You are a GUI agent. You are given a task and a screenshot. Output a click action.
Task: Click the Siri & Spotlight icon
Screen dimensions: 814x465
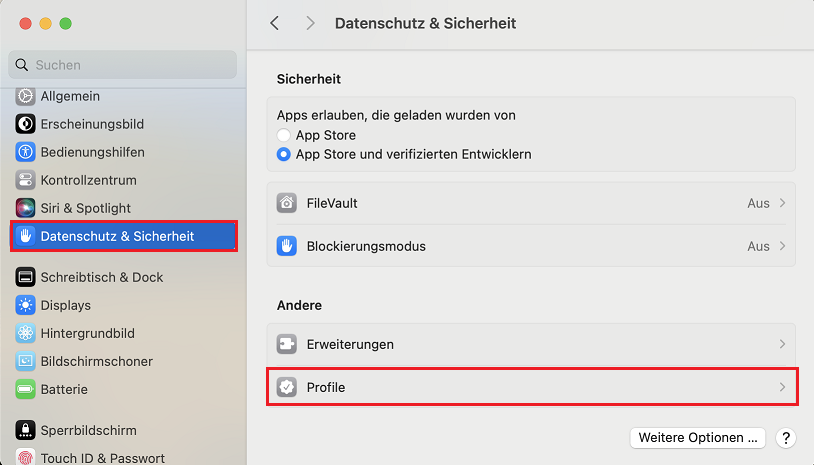point(25,208)
